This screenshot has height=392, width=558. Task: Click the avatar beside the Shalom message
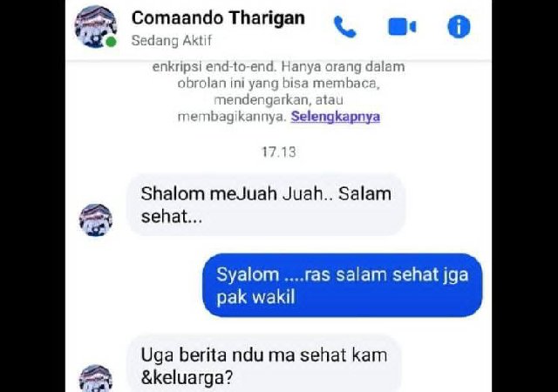95,220
